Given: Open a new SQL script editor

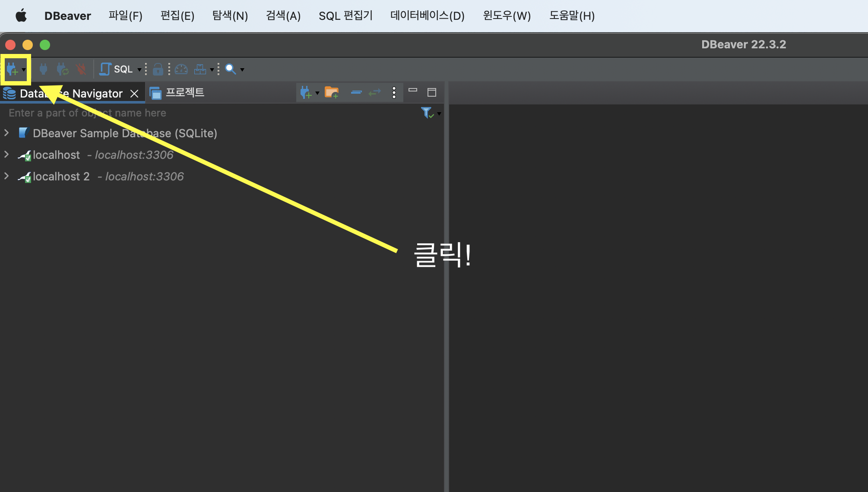Looking at the screenshot, I should [117, 69].
